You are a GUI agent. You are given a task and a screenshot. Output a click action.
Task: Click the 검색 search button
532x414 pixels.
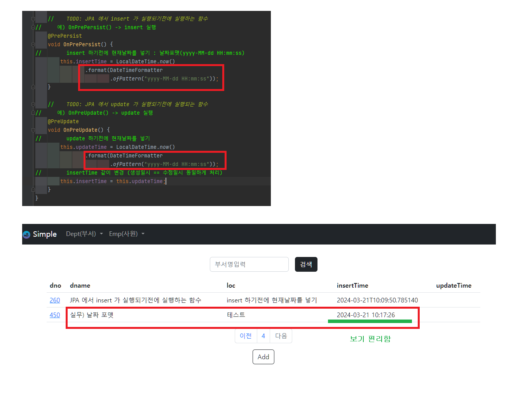pos(306,264)
